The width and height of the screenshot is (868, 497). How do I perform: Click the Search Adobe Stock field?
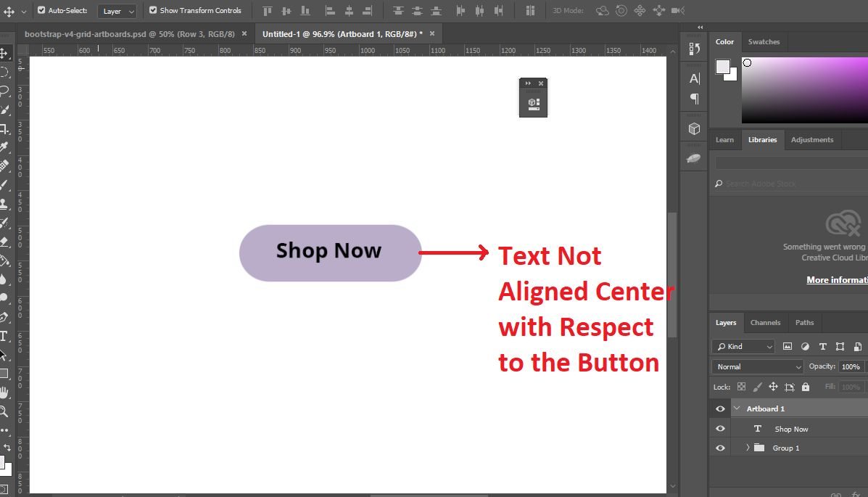tap(792, 184)
